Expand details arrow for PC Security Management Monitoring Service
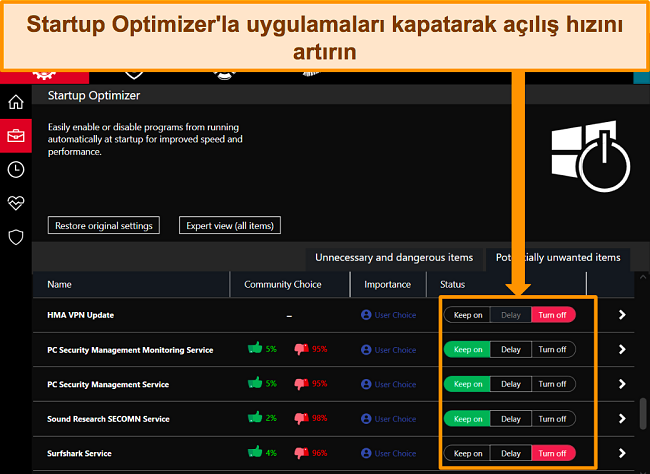Viewport: 650px width, 474px height. pos(622,350)
